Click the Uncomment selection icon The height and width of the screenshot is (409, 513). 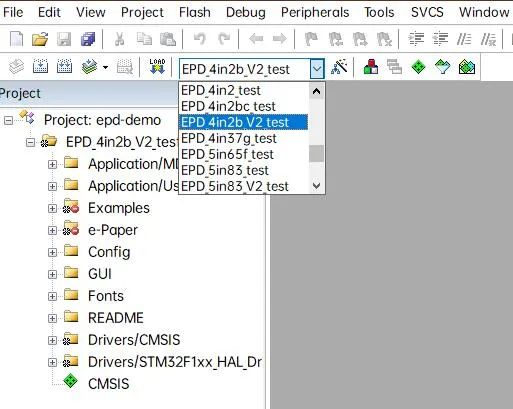tap(488, 39)
